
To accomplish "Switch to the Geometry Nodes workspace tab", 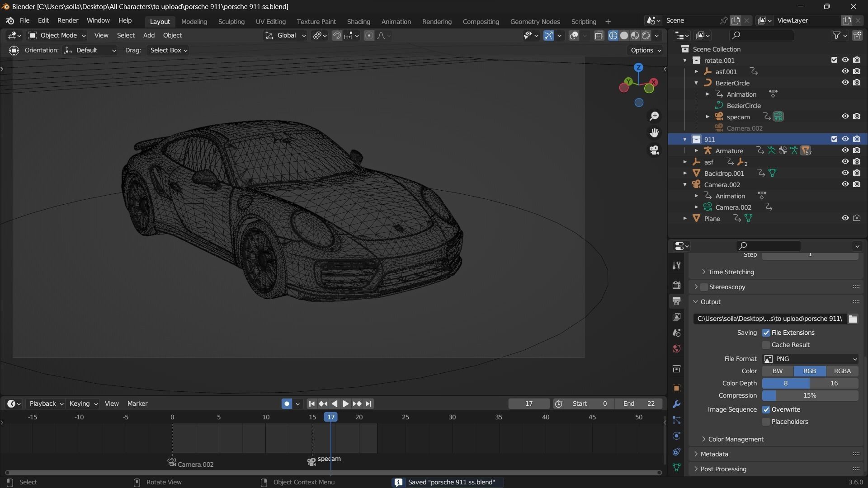I will 535,22.
